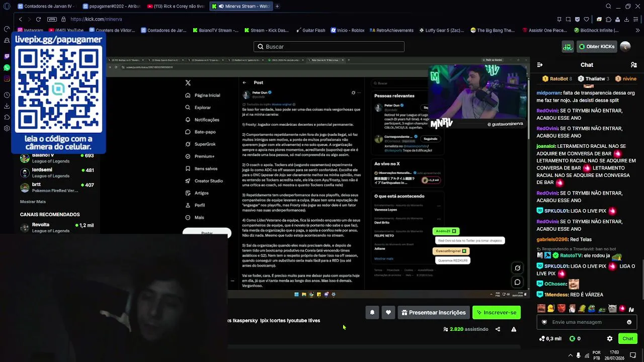Open the Windows notification center
The height and width of the screenshot is (362, 644).
click(633, 355)
